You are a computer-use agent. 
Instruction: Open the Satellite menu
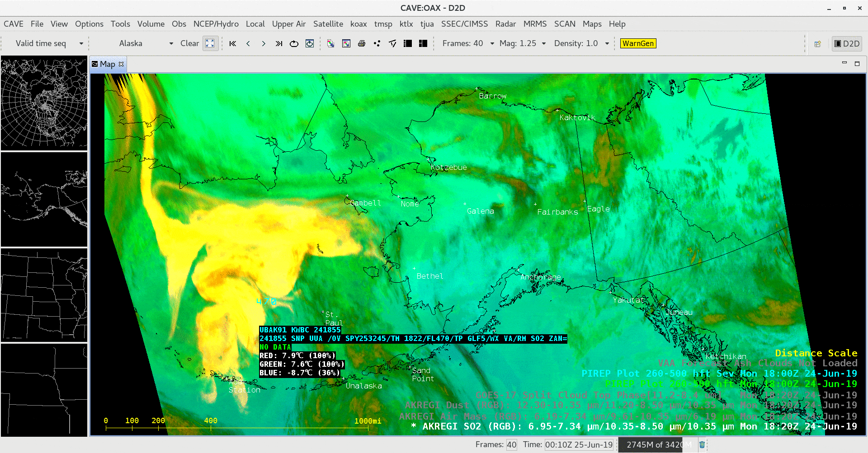328,24
